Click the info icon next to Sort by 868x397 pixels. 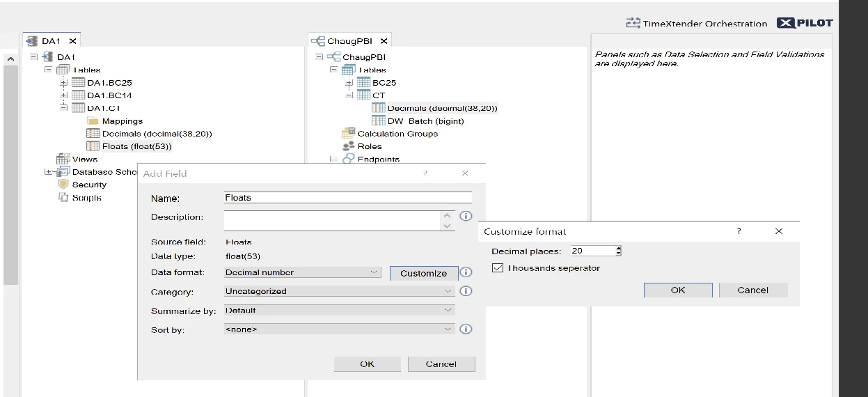point(466,329)
